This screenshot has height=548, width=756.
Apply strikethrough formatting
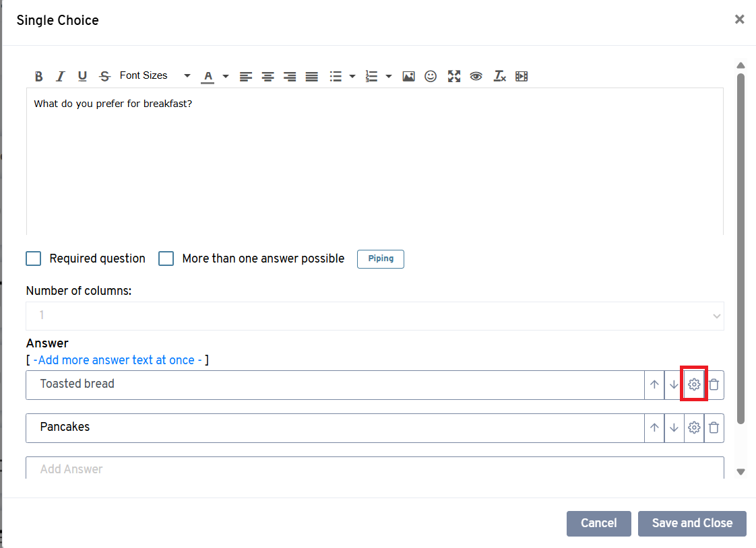coord(104,76)
